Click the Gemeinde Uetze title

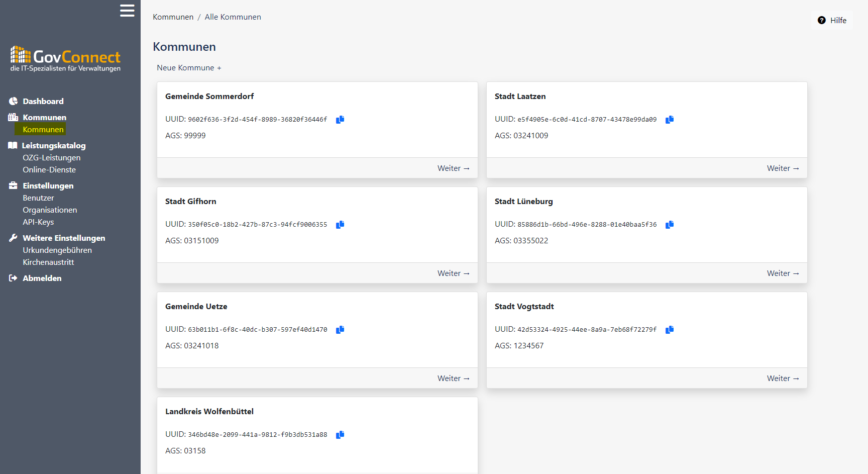[196, 306]
